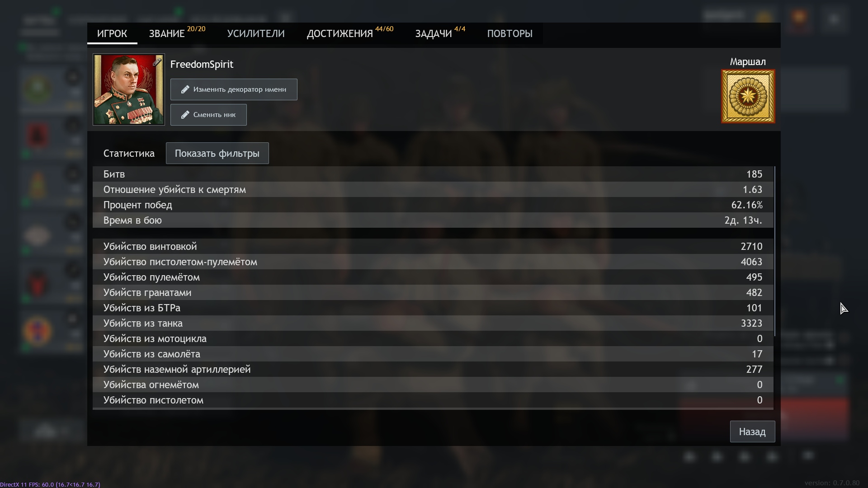The height and width of the screenshot is (488, 868).
Task: Select the Битв statistics row
Action: click(x=433, y=174)
